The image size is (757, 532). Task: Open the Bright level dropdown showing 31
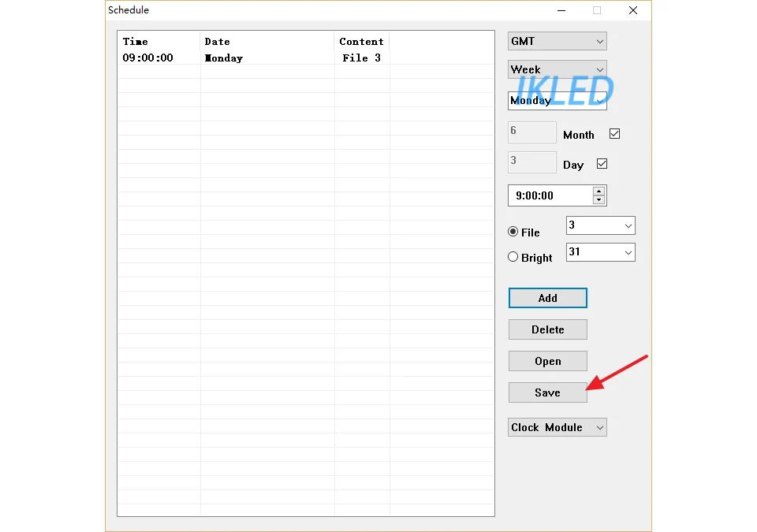click(x=600, y=252)
